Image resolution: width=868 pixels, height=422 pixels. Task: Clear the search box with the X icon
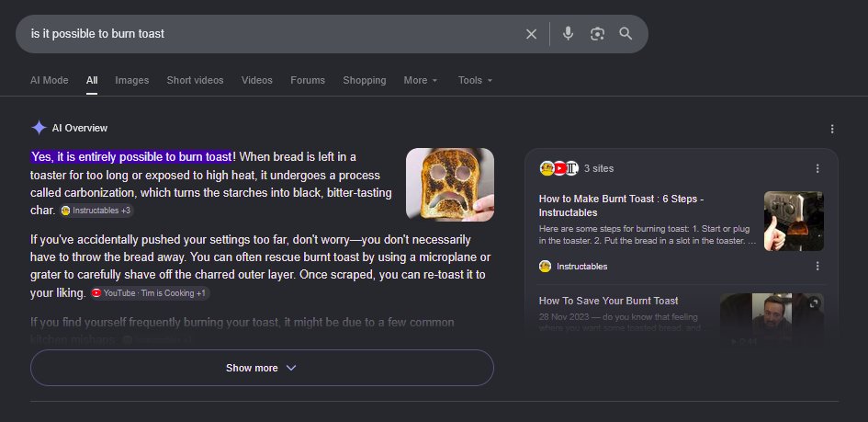point(531,34)
